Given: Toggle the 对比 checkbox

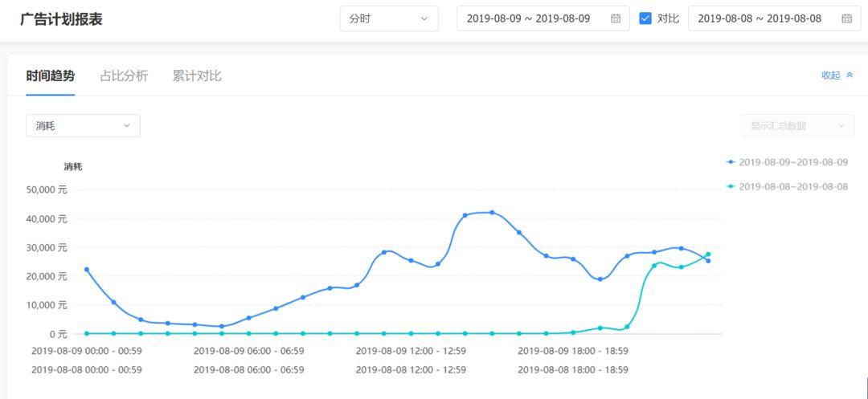Looking at the screenshot, I should pyautogui.click(x=645, y=18).
